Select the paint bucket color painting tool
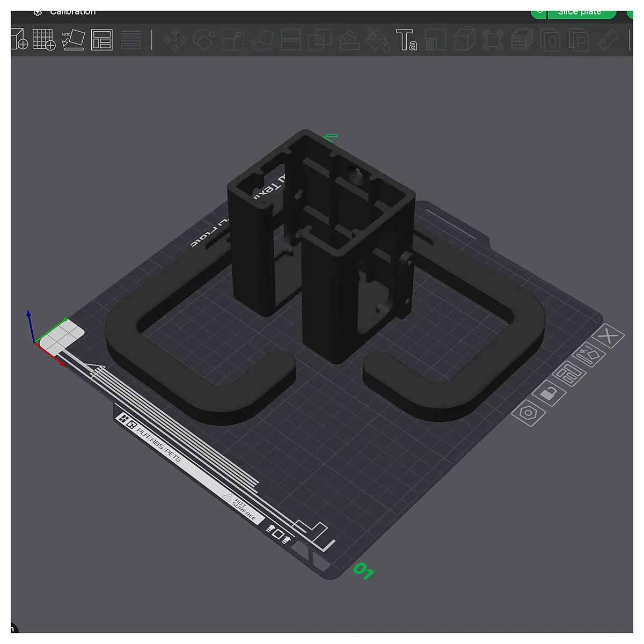644x644 pixels. coord(378,40)
